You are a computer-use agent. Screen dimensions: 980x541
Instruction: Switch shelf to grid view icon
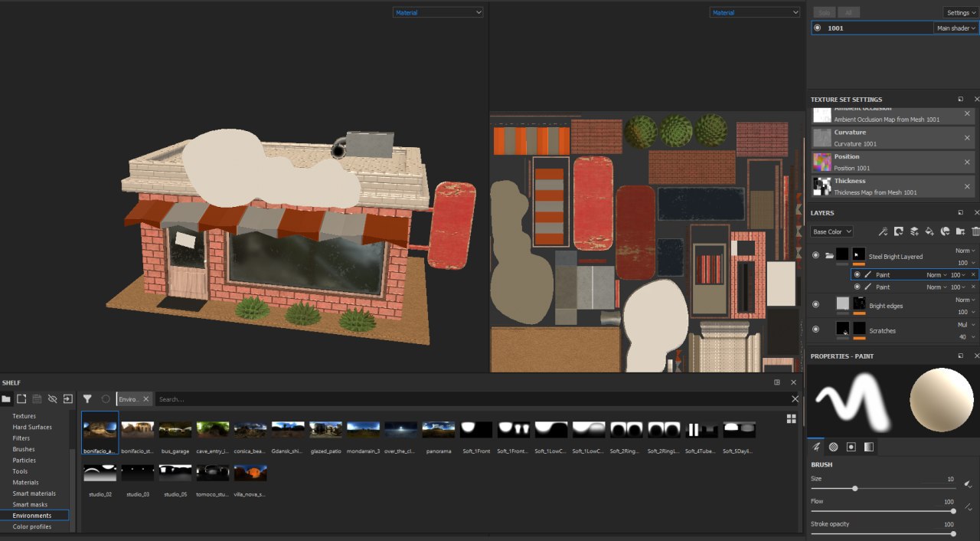pyautogui.click(x=792, y=418)
